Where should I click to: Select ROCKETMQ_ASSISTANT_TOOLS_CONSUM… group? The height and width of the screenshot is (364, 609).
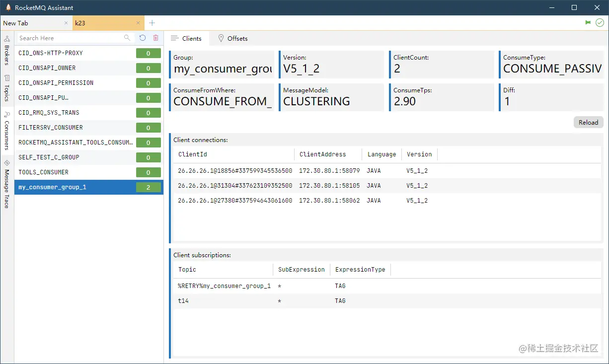coord(88,143)
